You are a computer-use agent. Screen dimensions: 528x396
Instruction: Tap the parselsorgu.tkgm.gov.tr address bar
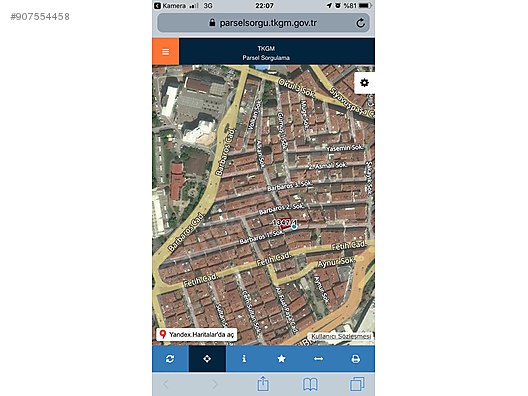[x=263, y=23]
